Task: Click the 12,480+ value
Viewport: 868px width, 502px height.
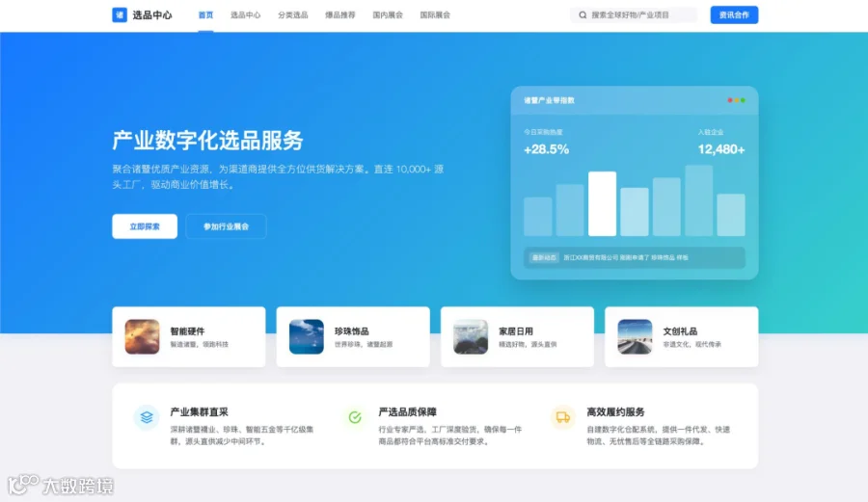Action: click(721, 149)
